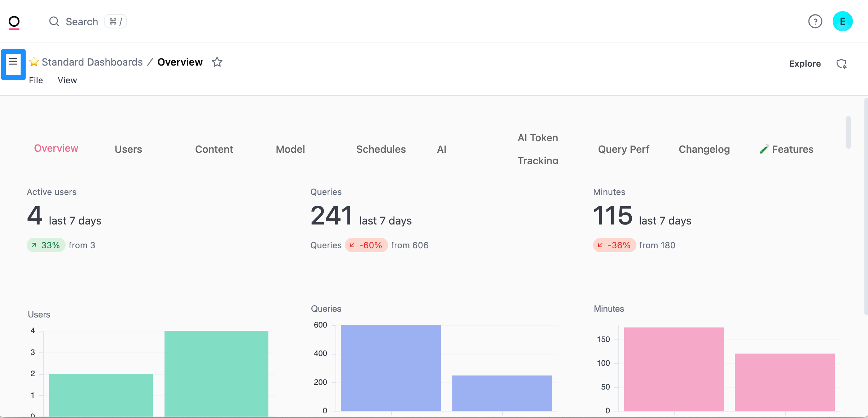Click the Omni logo icon

[x=14, y=22]
